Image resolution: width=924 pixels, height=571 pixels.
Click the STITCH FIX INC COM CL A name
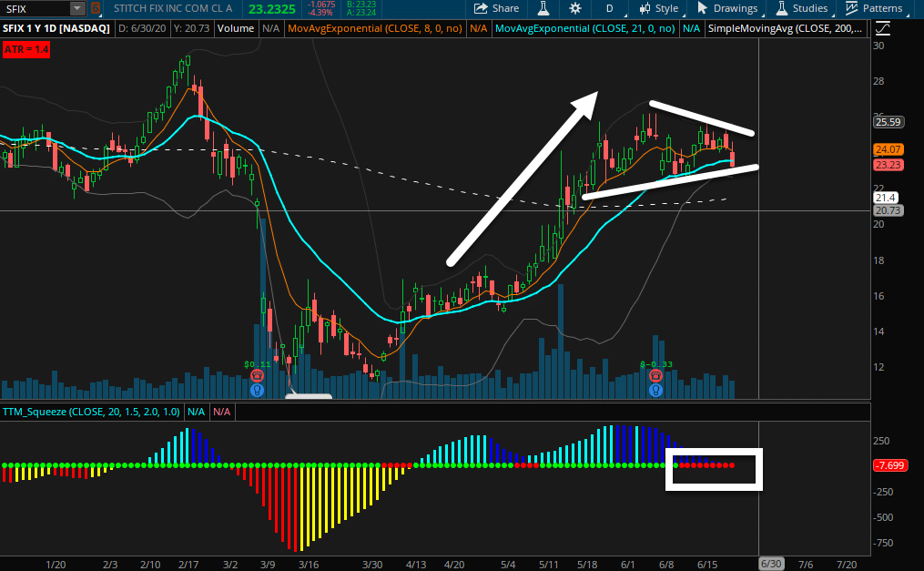(x=173, y=8)
